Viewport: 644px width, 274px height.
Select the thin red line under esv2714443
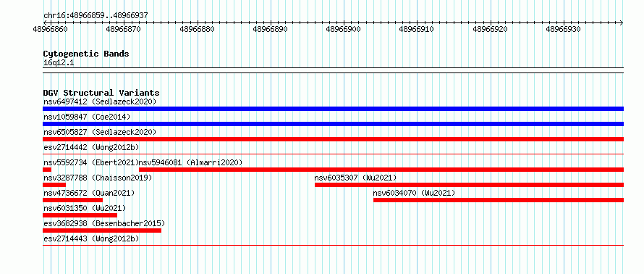tap(333, 246)
